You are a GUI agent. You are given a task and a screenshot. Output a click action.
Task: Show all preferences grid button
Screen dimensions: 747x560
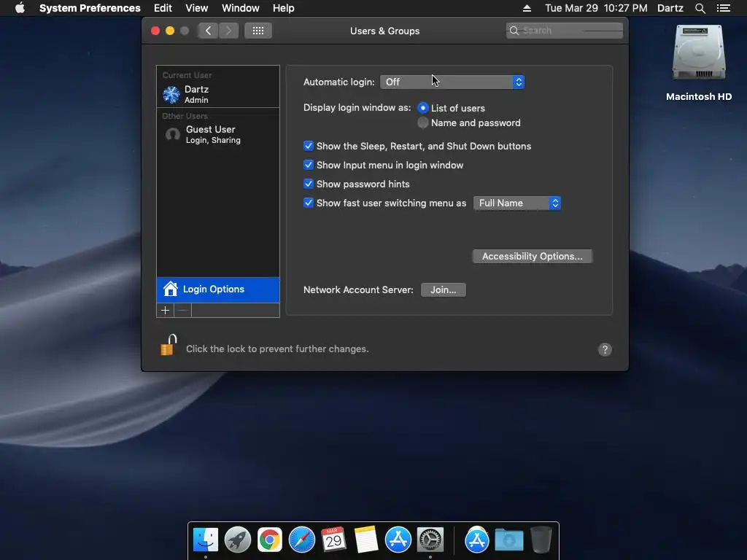pos(258,31)
